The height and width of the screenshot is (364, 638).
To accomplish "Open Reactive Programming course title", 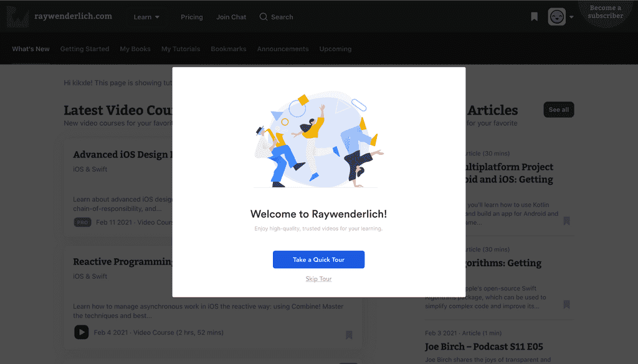I will [x=123, y=261].
